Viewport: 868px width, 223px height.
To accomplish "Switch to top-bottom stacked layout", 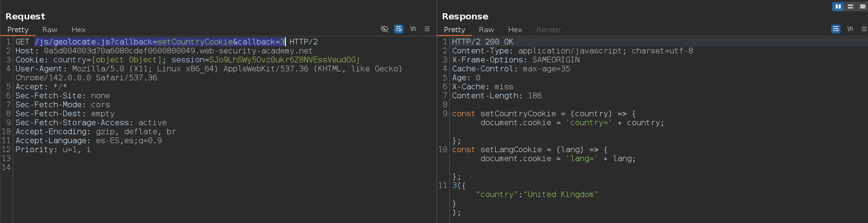I will (850, 7).
